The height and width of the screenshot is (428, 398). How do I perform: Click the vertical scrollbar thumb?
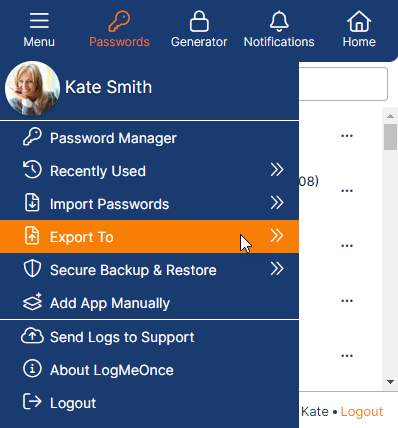[390, 137]
